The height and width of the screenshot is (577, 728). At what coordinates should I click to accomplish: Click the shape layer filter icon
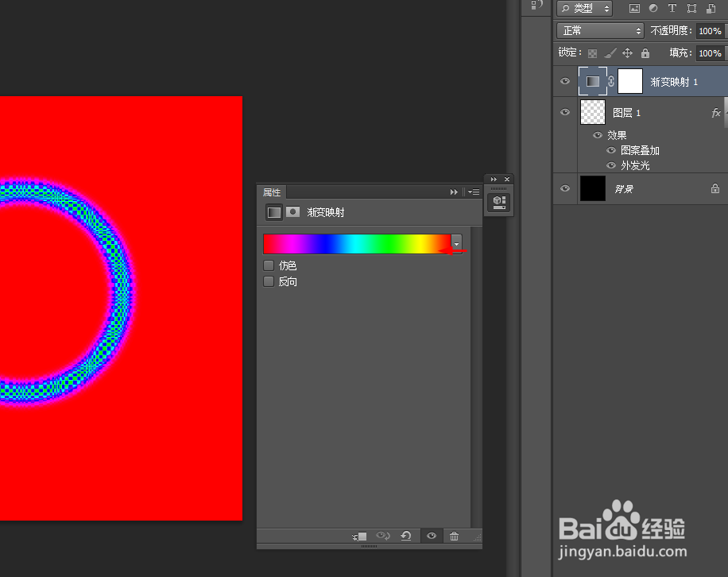click(691, 8)
